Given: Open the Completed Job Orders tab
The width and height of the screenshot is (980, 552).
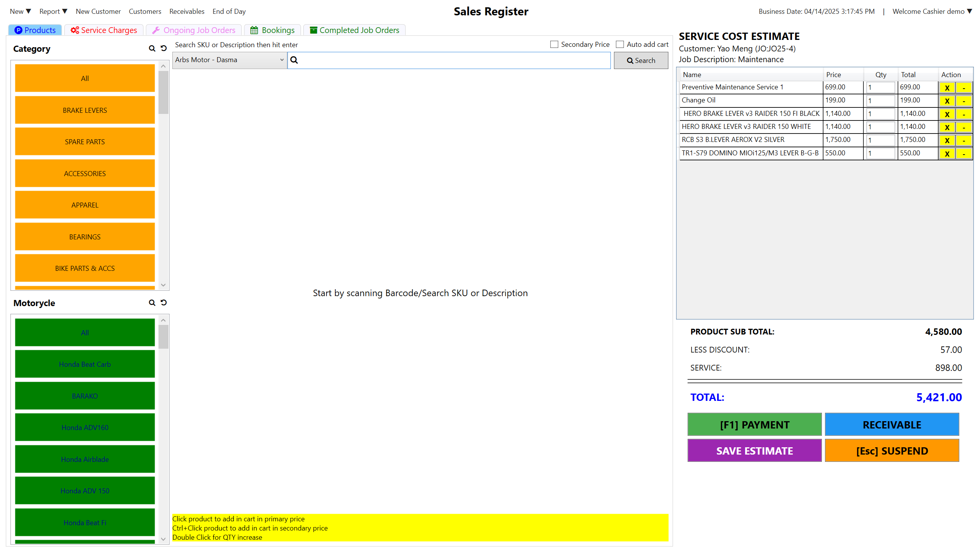Looking at the screenshot, I should (355, 30).
